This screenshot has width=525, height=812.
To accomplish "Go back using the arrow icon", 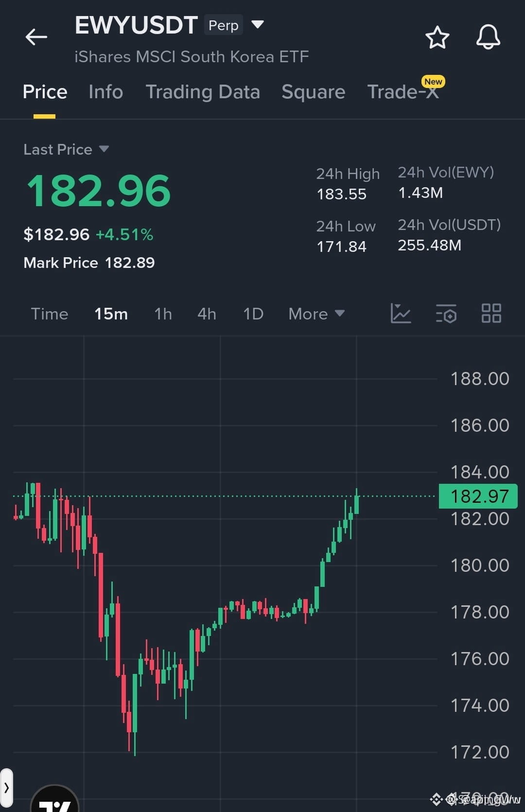I will pos(36,36).
